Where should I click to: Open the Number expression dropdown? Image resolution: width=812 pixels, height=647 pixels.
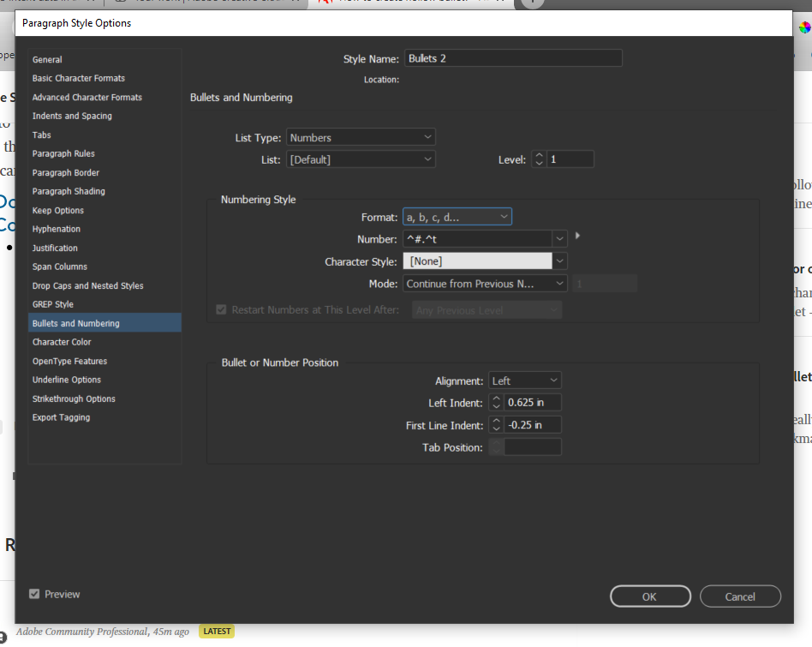point(561,238)
